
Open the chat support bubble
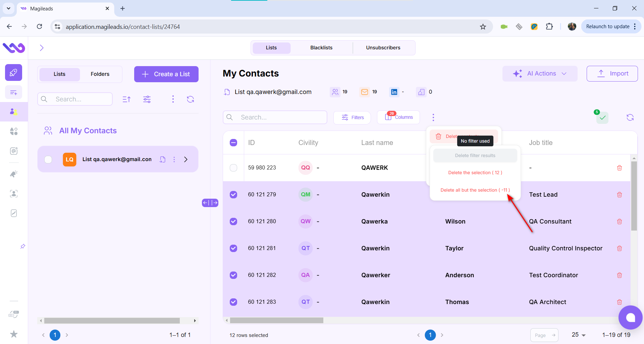coord(631,317)
